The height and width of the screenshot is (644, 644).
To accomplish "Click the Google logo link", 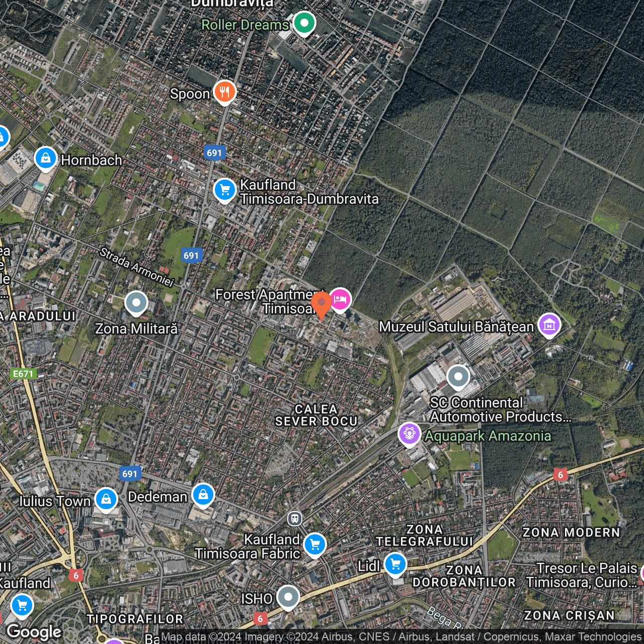I will [34, 632].
